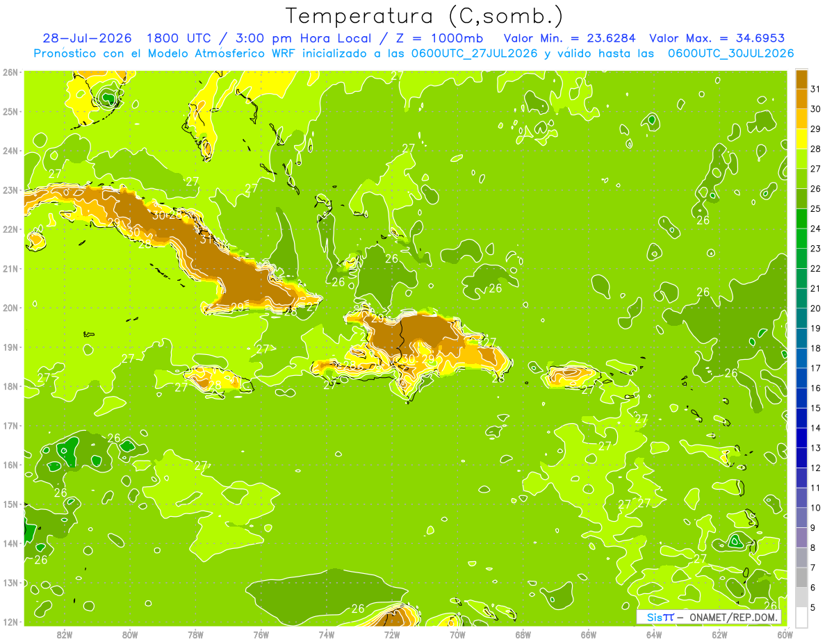Click the "20N" latitude axis label
The height and width of the screenshot is (644, 834).
(x=10, y=308)
